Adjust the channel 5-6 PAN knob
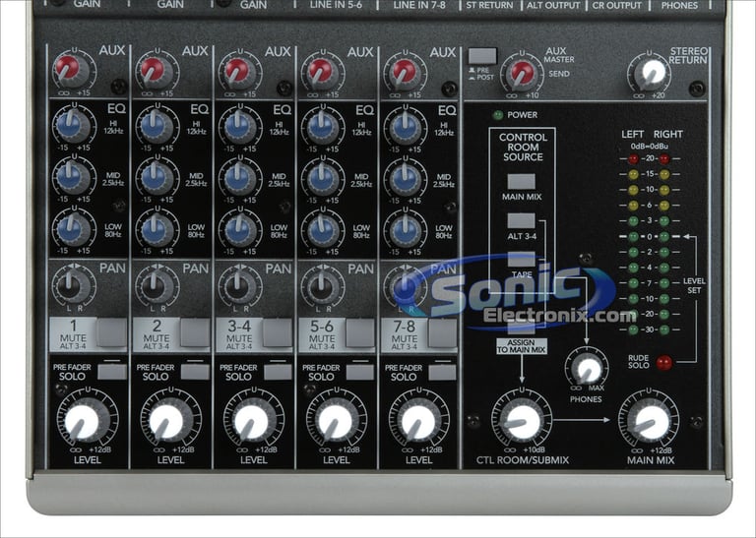Screen dimensions: 756x538 tap(321, 287)
